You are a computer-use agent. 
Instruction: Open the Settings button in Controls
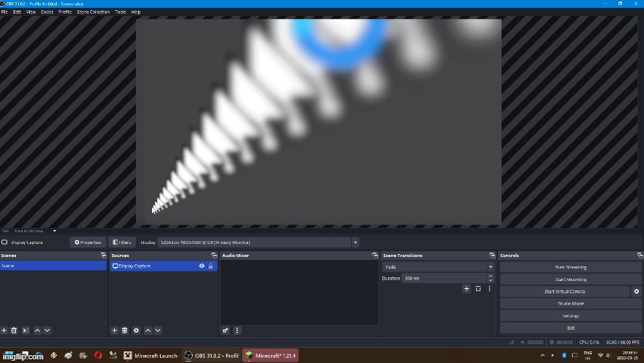click(571, 316)
